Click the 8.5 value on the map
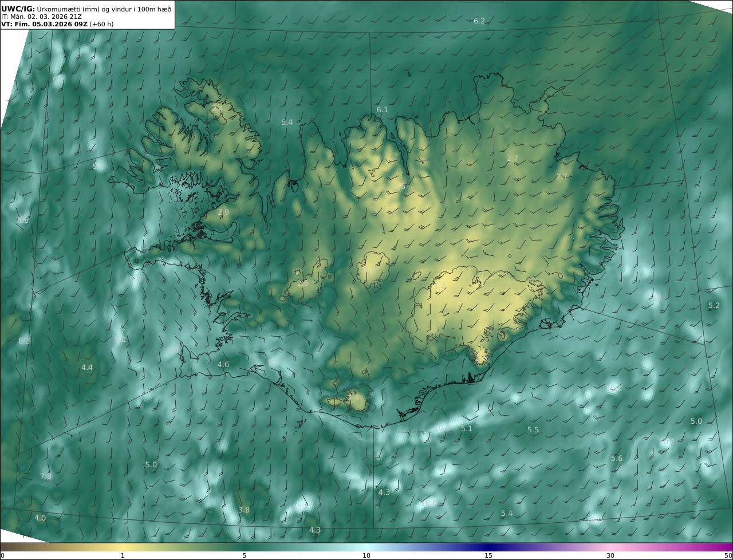The image size is (733, 560). [x=23, y=220]
